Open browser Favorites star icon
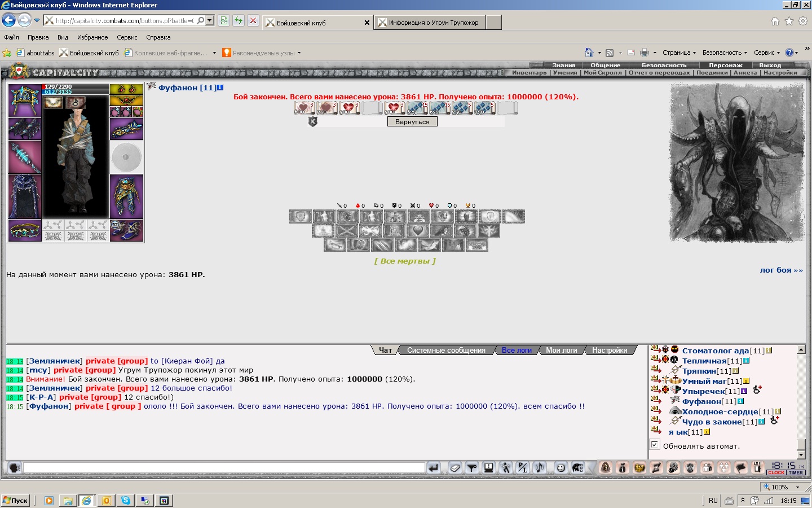This screenshot has width=812, height=508. (x=789, y=21)
